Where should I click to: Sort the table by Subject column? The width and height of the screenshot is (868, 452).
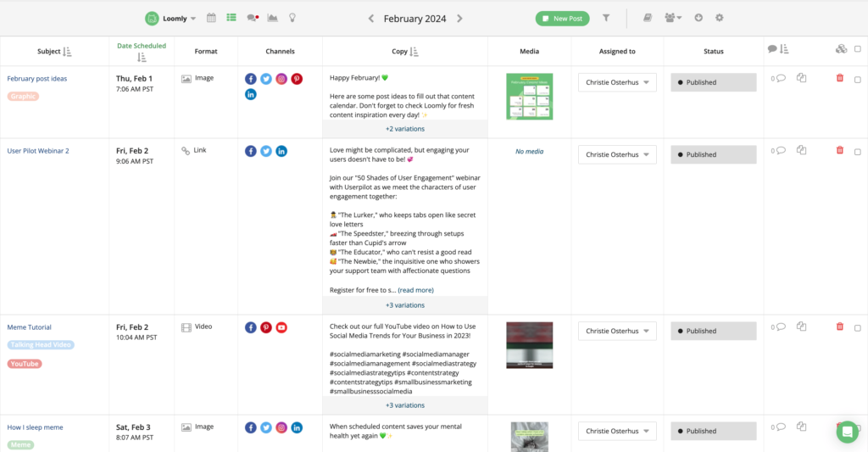point(67,52)
